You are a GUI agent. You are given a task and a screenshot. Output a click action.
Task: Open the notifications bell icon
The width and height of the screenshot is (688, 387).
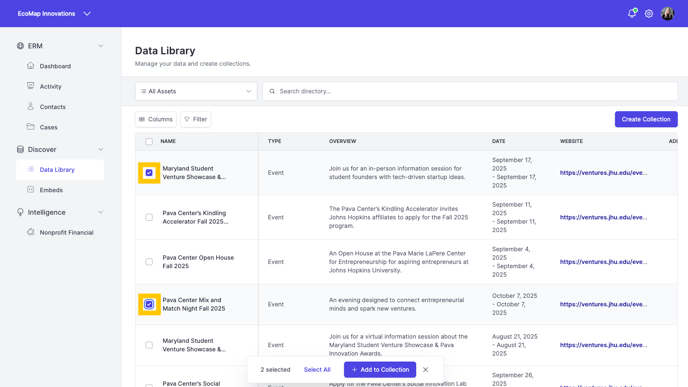632,13
